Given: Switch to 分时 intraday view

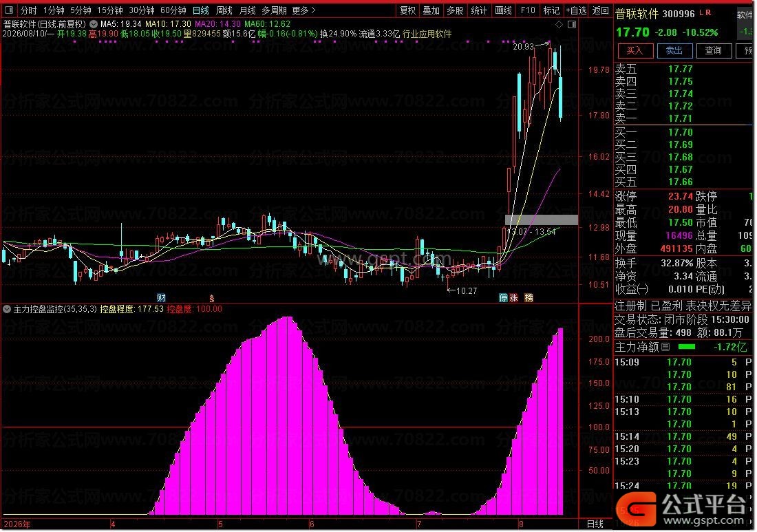Looking at the screenshot, I should [28, 10].
